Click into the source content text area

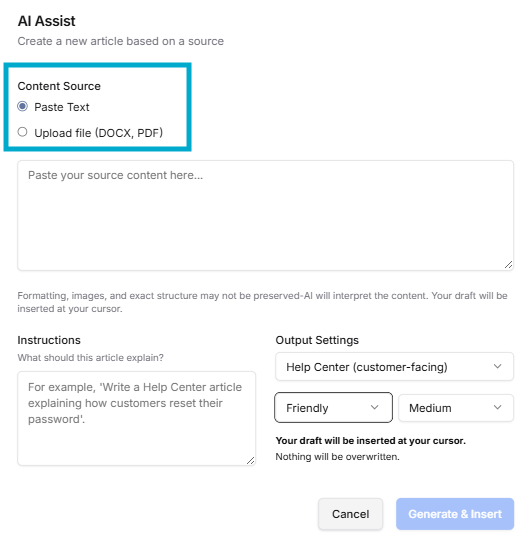click(x=265, y=215)
